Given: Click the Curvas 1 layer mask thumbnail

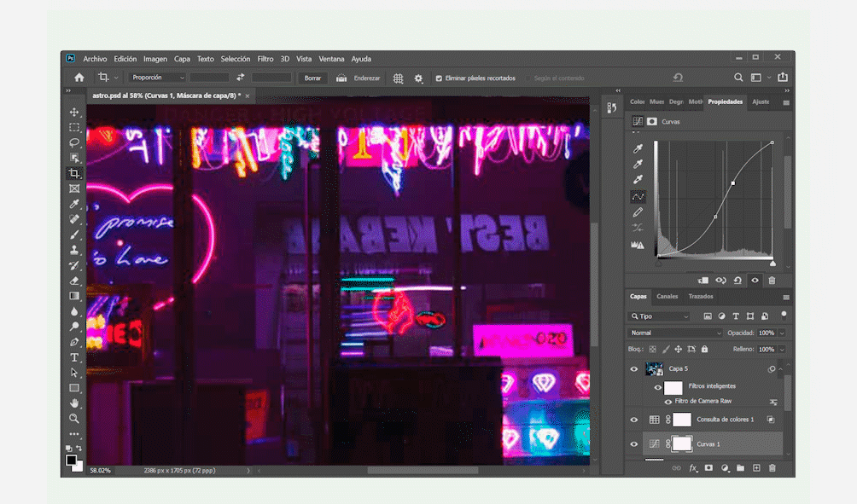Looking at the screenshot, I should tap(681, 443).
